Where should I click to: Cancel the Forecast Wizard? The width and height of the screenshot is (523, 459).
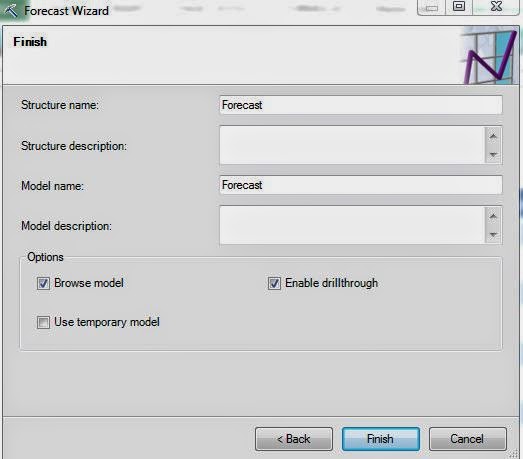(468, 439)
